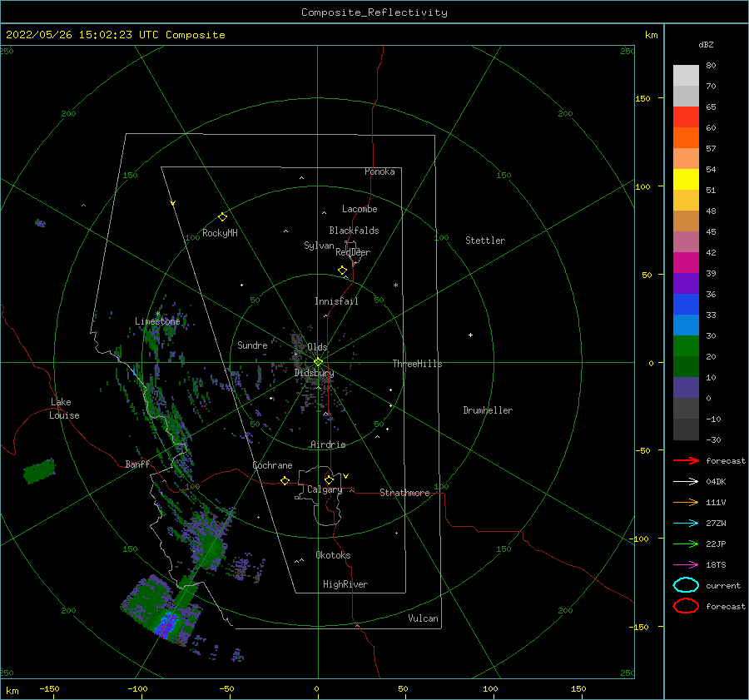Click the Drumheller label
Image resolution: width=749 pixels, height=700 pixels.
coord(488,410)
